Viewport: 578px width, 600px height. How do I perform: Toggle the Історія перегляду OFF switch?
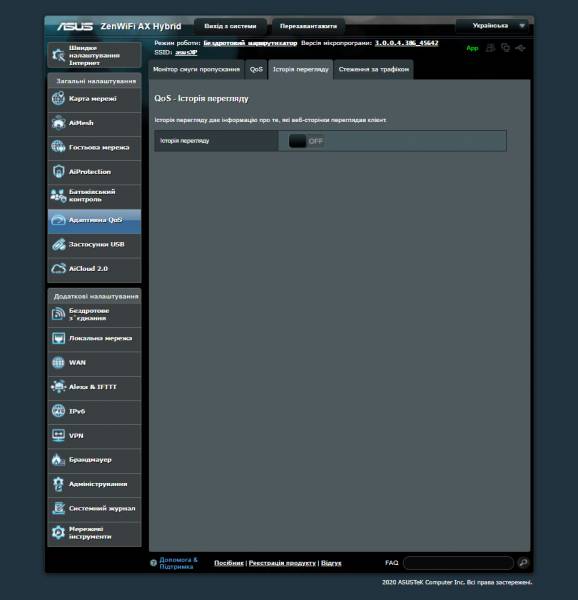[x=306, y=141]
